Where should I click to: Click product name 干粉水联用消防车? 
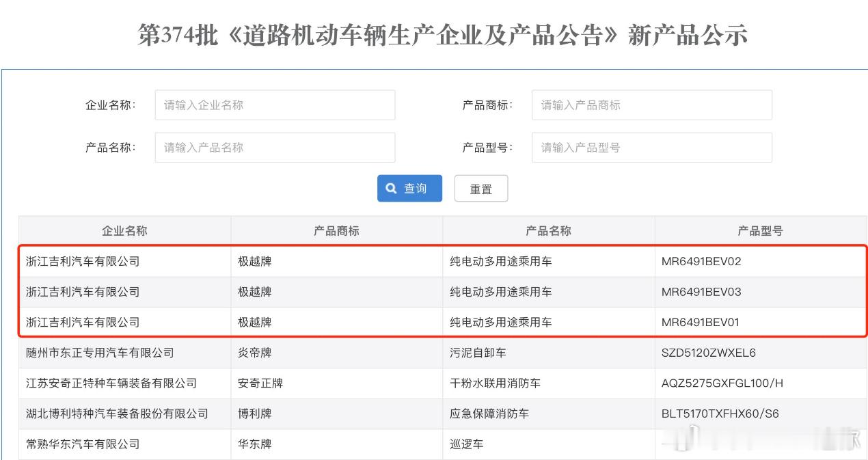point(495,383)
